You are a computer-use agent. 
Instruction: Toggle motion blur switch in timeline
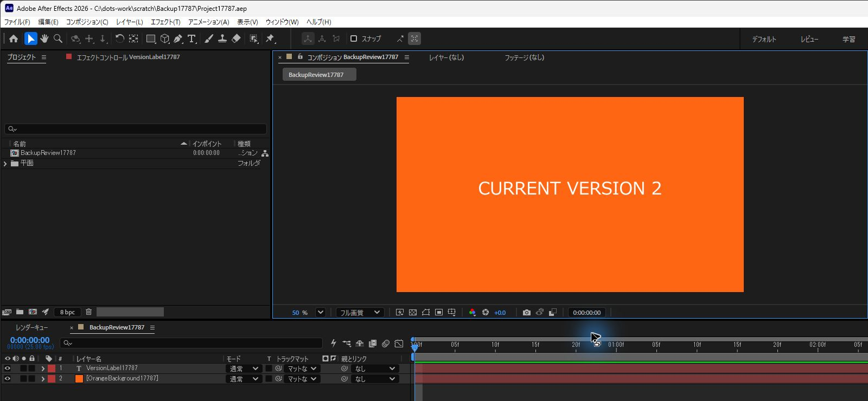coord(386,344)
